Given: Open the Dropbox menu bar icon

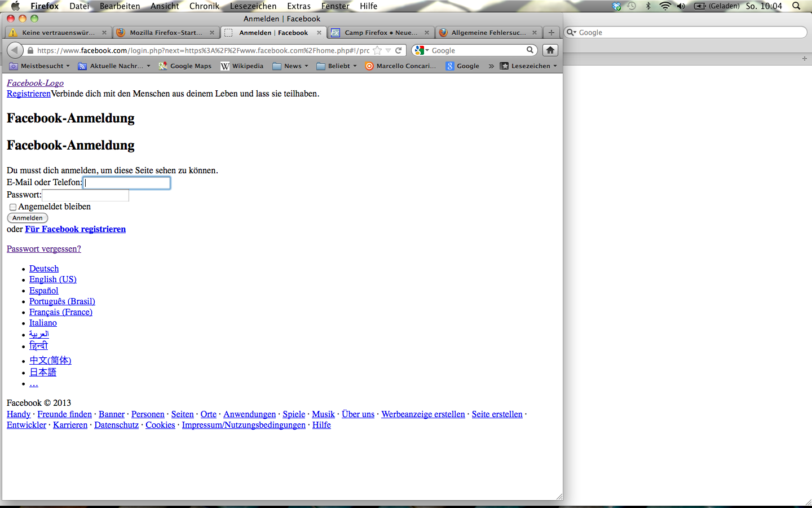Looking at the screenshot, I should (616, 6).
